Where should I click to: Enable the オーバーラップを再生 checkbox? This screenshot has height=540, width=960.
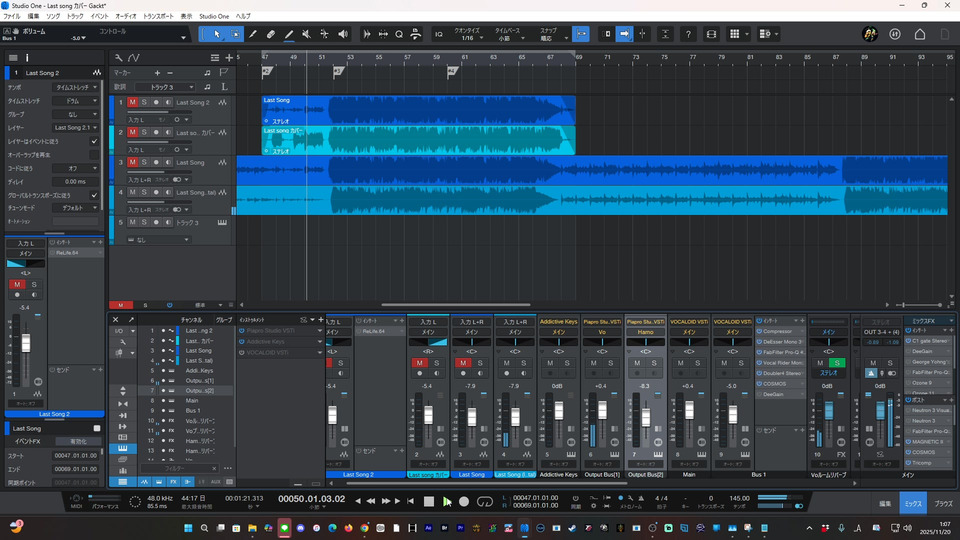tap(94, 155)
